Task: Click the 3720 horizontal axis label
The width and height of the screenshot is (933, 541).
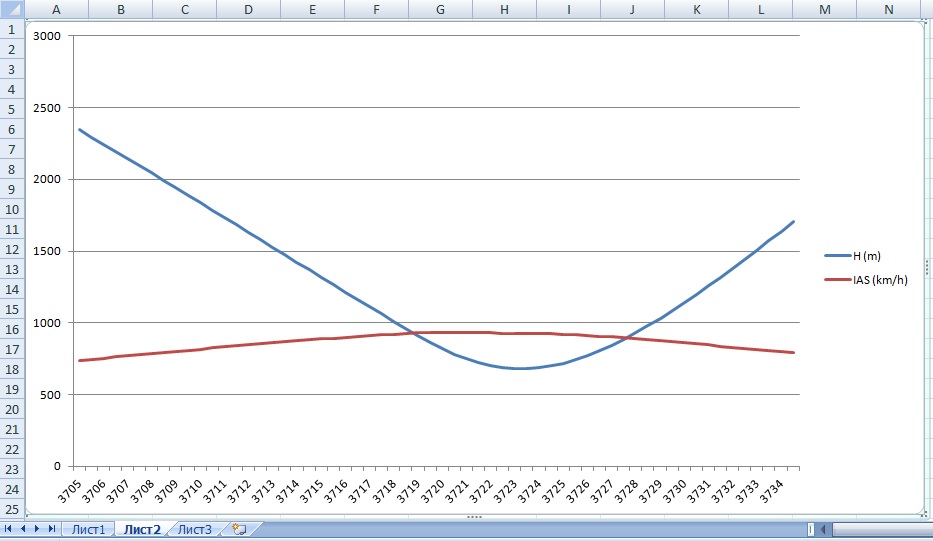Action: pyautogui.click(x=433, y=492)
